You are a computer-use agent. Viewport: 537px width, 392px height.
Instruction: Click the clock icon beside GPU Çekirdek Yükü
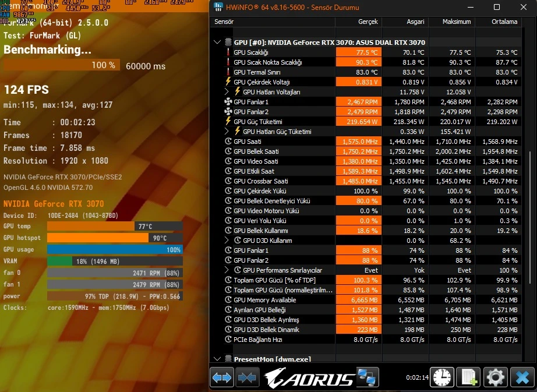point(228,190)
